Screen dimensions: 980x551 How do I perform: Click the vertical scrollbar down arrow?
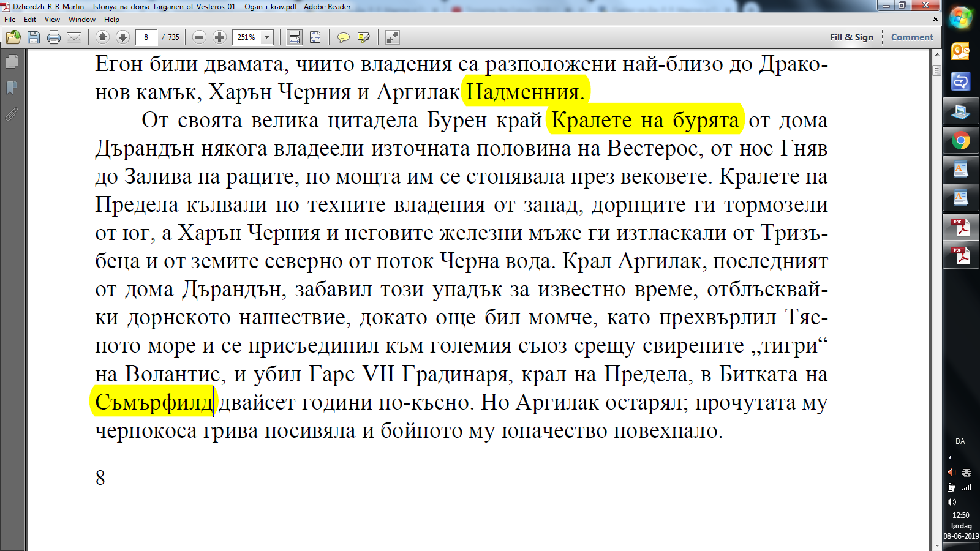[937, 545]
